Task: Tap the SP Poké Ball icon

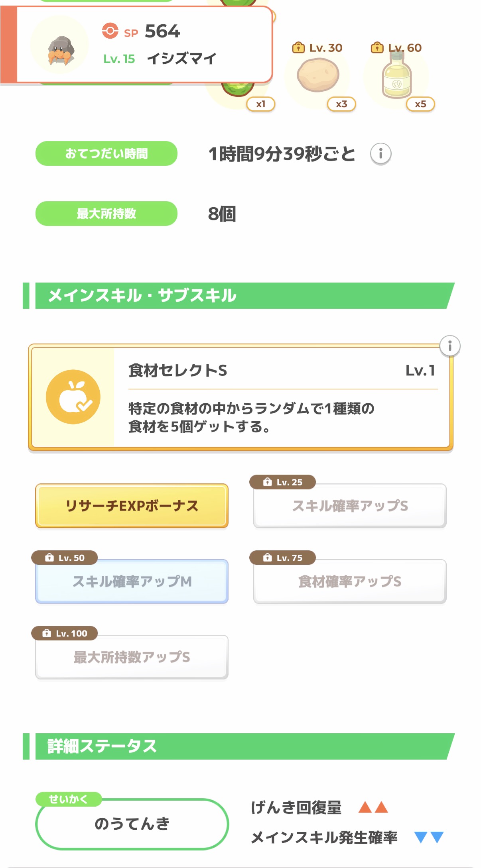Action: click(110, 31)
